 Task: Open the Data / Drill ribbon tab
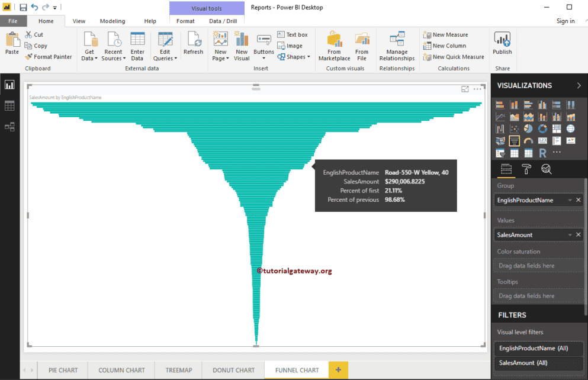point(223,21)
